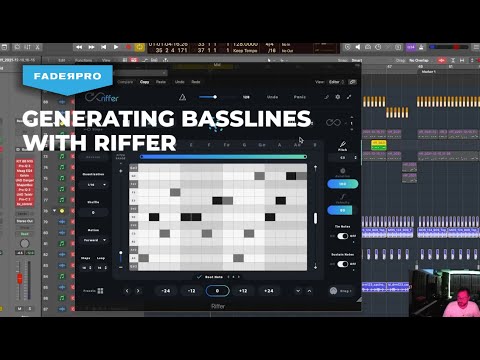Image resolution: width=480 pixels, height=360 pixels.
Task: Click the tempo value 128.0000 in the LCD
Action: [245, 44]
